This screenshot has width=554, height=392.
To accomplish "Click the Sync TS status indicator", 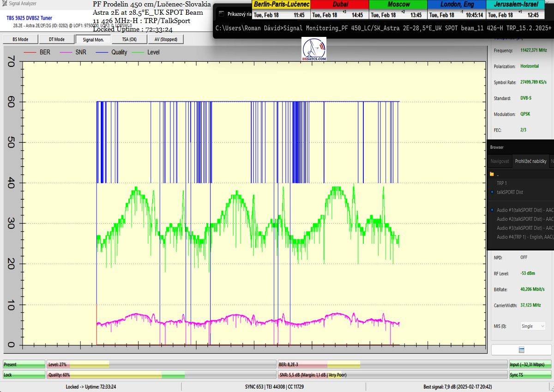I will coord(530,375).
